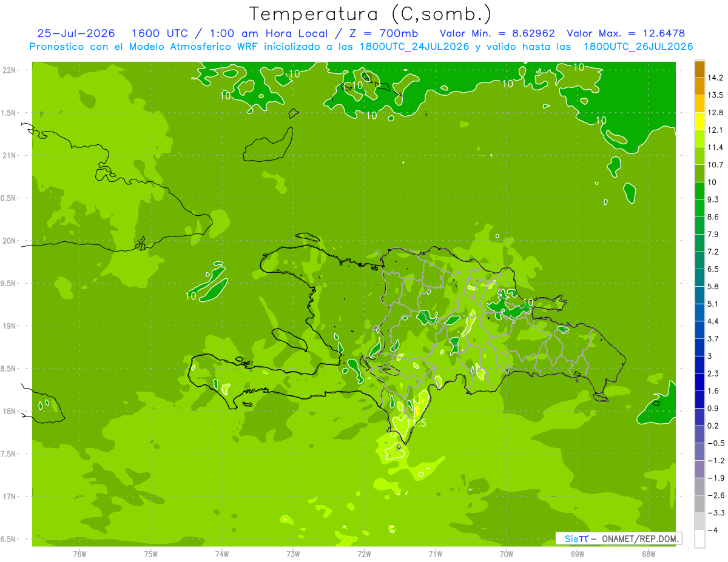Click the 'Valor Max. = 12.6478' readout
The image size is (728, 562).
tap(626, 33)
